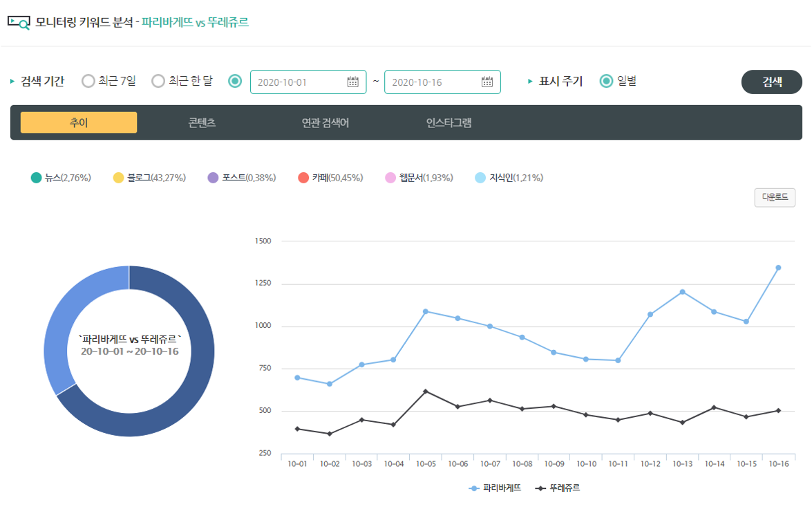Toggle the 웹문서 legend pink circle
This screenshot has height=507, width=812.
point(390,178)
